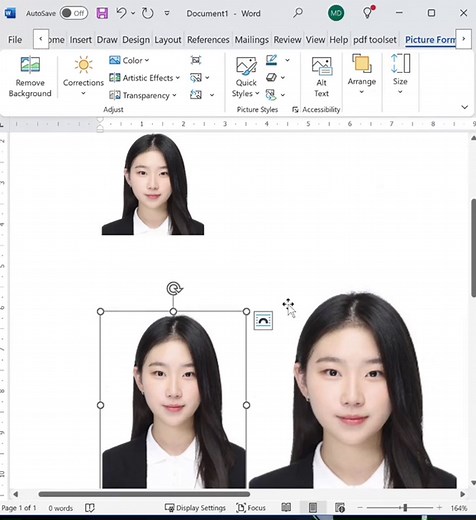Open the Customize Quick Access Toolbar dropdown
476x520 pixels.
[167, 13]
